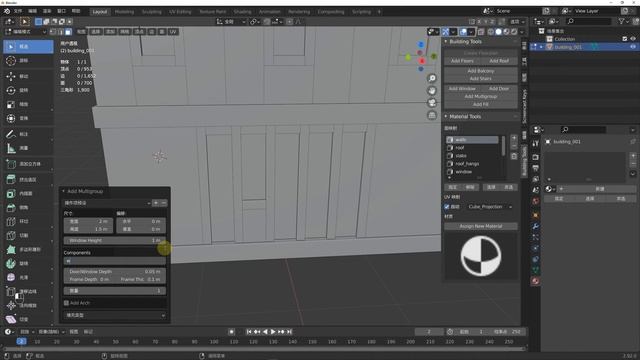Enable the Add Arch checkbox

[67, 303]
